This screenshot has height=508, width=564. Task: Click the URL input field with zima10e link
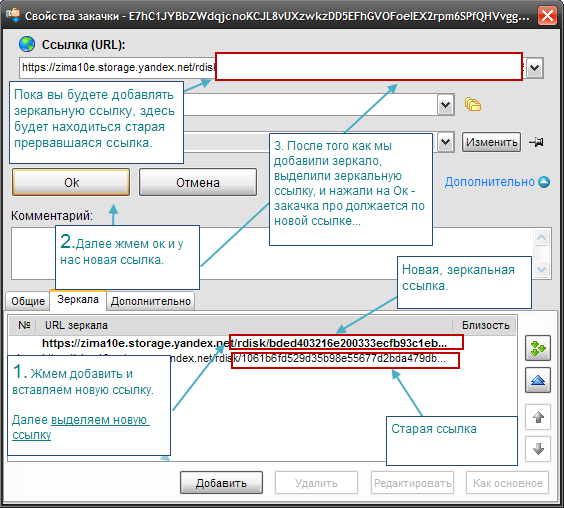[272, 67]
